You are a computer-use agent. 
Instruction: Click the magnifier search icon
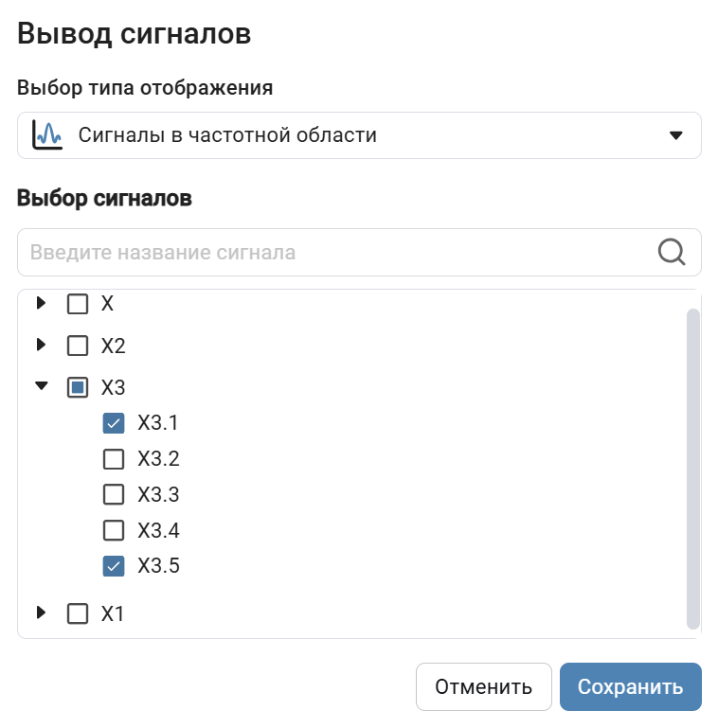point(671,252)
